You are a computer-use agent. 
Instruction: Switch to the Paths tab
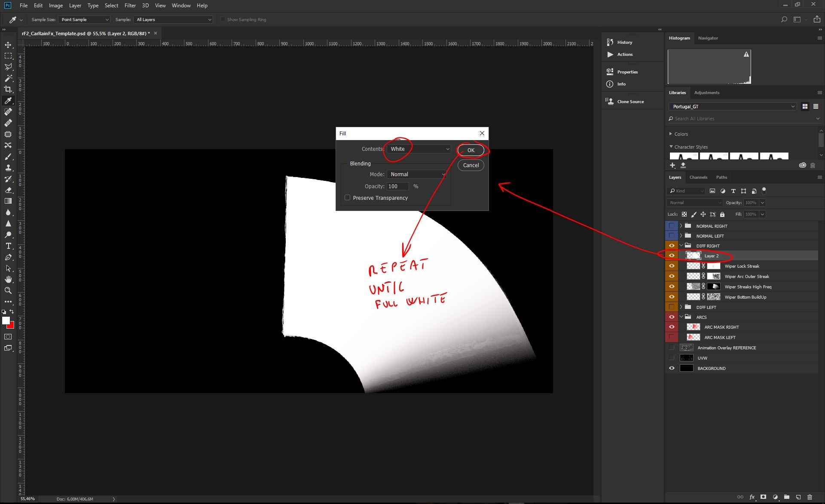pyautogui.click(x=721, y=177)
